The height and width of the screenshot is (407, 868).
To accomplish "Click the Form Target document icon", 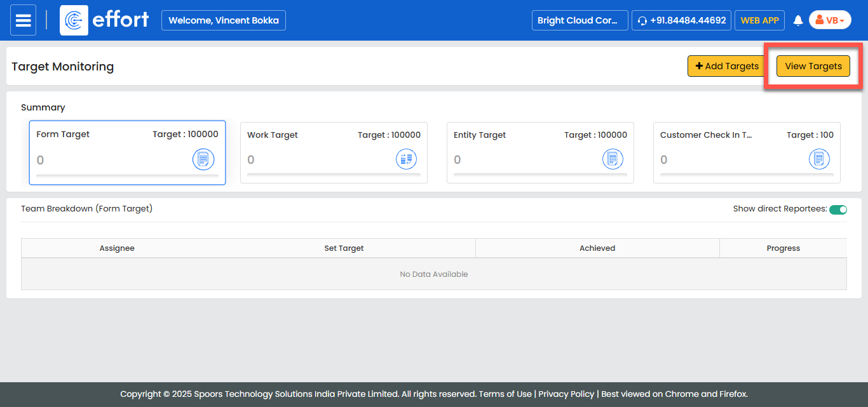I will tap(203, 159).
